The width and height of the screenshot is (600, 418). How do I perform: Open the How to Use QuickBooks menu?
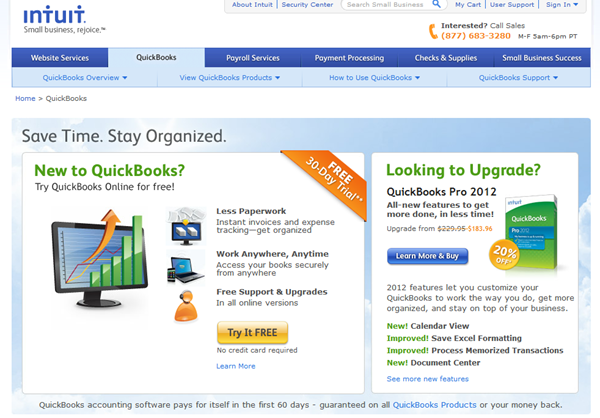pos(375,78)
